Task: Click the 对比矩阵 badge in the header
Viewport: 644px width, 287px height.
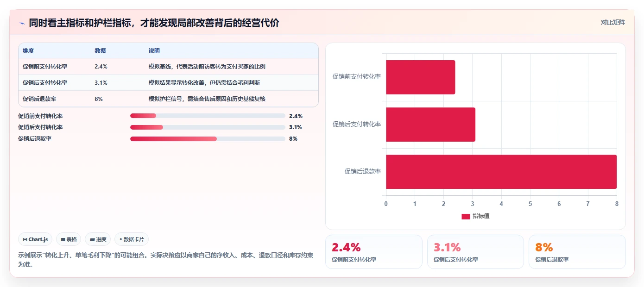Action: 612,22
